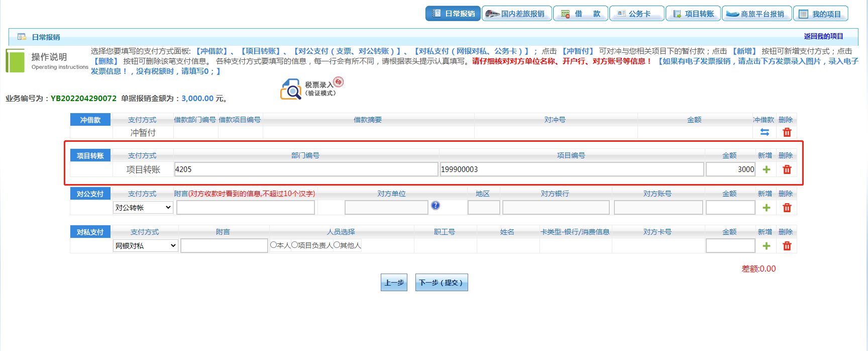Open the 对公转帐 payment method dropdown
Screen dimensions: 868x351
143,208
